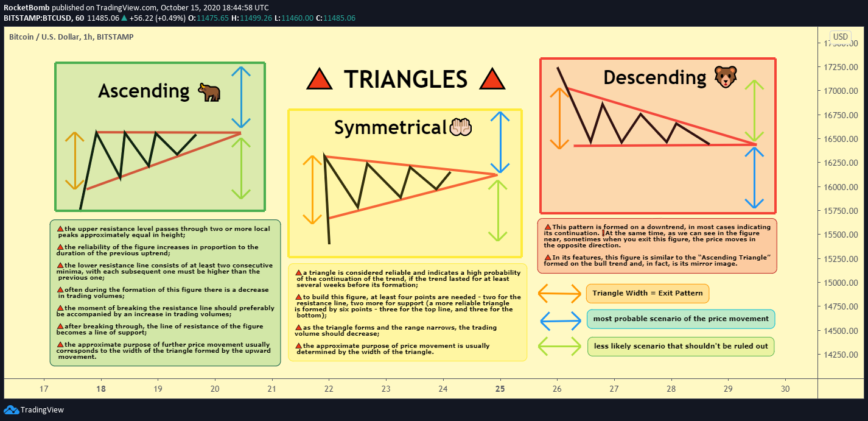Viewport: 868px width, 421px height.
Task: Click price axis label 16000.00
Action: click(842, 187)
